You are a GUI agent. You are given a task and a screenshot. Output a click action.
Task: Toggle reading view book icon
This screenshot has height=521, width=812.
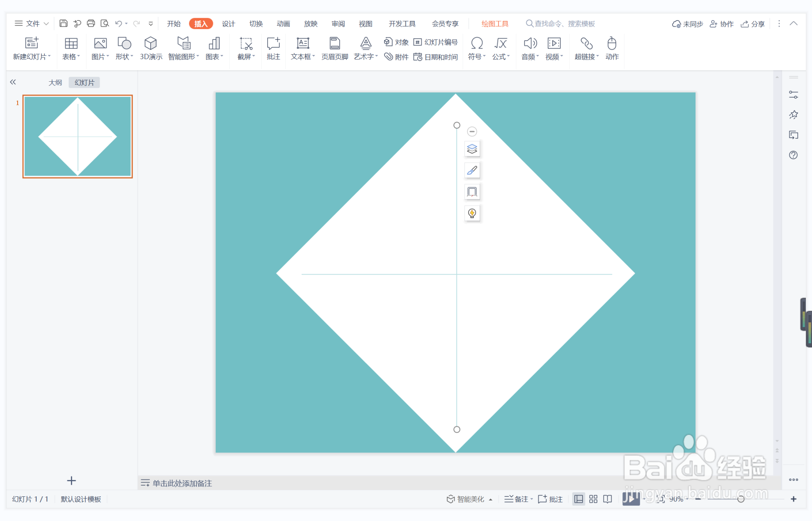(x=608, y=499)
